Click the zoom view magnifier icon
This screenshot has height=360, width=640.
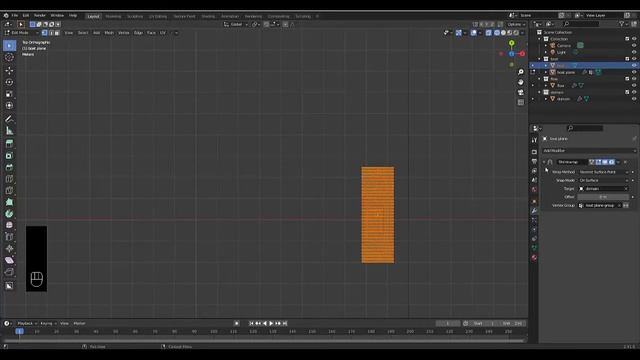pyautogui.click(x=520, y=72)
